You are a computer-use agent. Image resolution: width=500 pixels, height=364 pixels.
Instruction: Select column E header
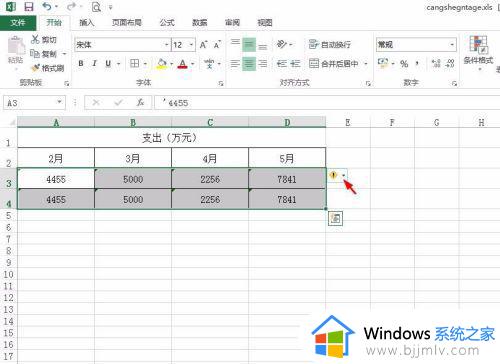pos(348,122)
